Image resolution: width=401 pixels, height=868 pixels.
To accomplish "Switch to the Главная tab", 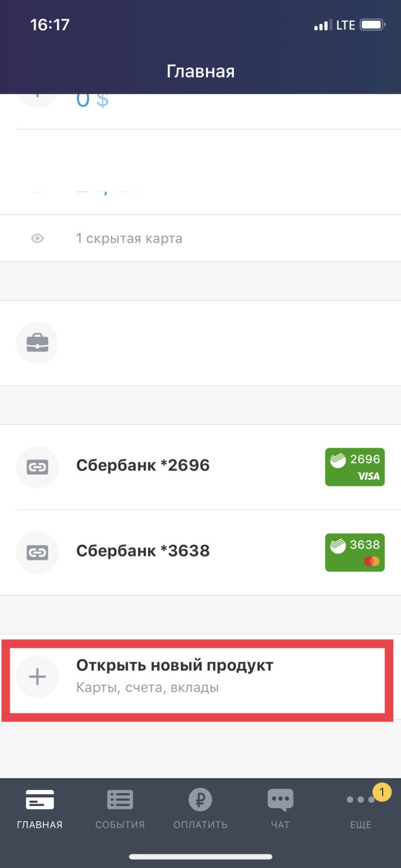I will [x=40, y=808].
